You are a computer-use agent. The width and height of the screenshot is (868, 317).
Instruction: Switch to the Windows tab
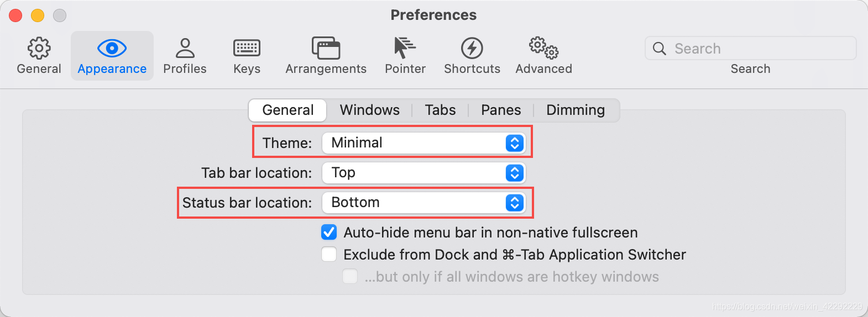click(369, 110)
